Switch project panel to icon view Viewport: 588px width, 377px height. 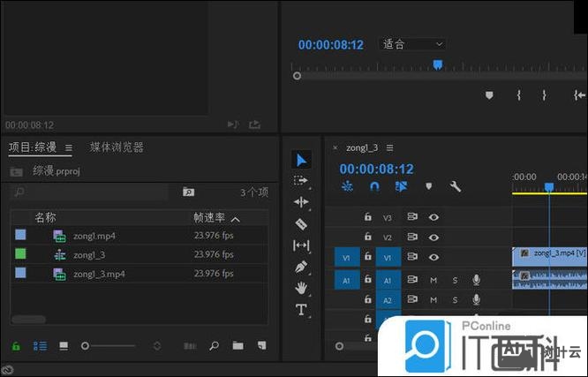pyautogui.click(x=64, y=346)
